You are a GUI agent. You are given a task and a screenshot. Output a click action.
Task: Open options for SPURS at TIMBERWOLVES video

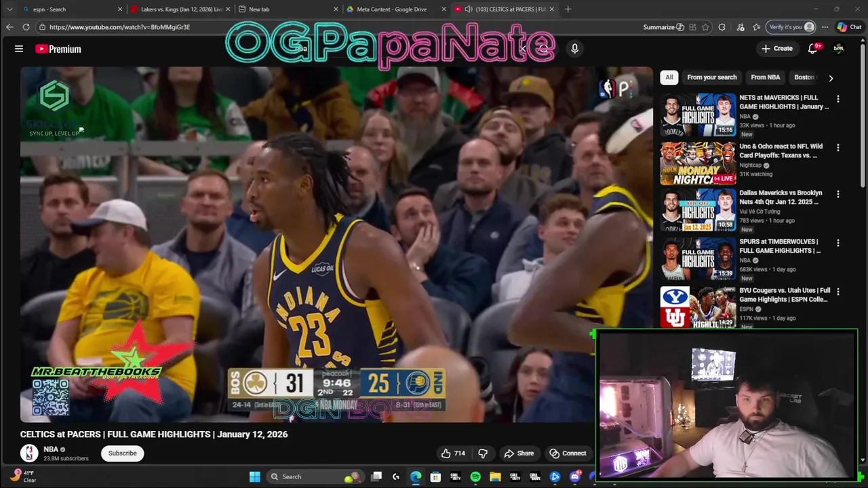click(x=838, y=243)
